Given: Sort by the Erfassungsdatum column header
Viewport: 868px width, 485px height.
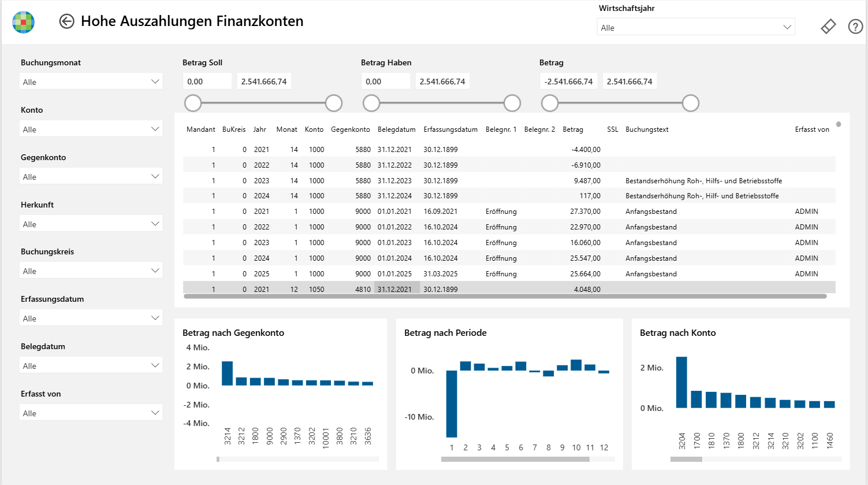Looking at the screenshot, I should (450, 129).
